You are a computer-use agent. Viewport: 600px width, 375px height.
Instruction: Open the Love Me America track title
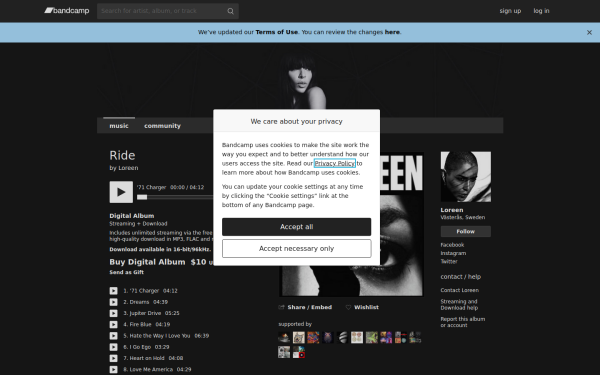(x=151, y=370)
